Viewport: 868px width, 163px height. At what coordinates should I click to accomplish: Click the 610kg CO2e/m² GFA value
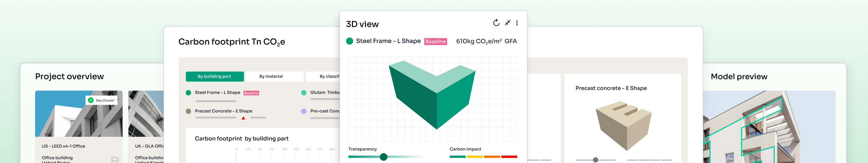486,41
